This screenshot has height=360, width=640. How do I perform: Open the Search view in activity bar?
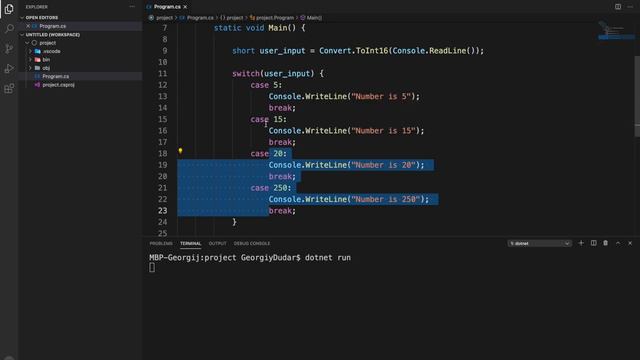(9, 29)
